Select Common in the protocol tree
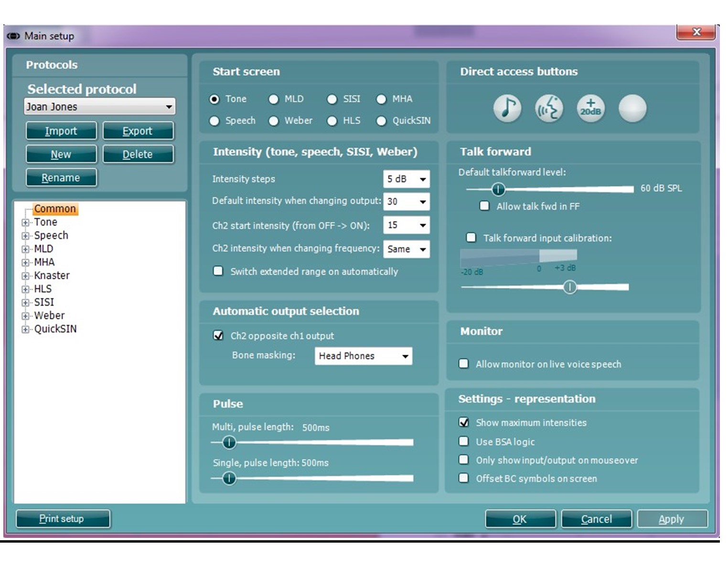This screenshot has width=728, height=578. tap(54, 209)
